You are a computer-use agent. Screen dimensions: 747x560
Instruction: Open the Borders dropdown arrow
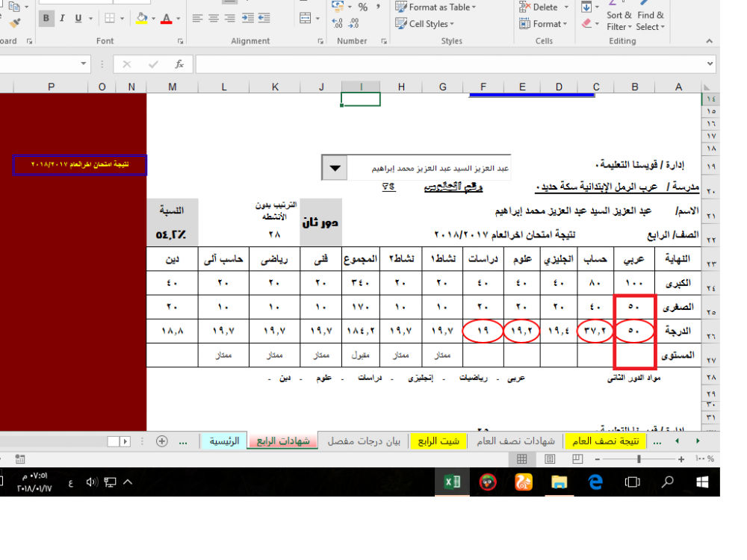pos(123,19)
